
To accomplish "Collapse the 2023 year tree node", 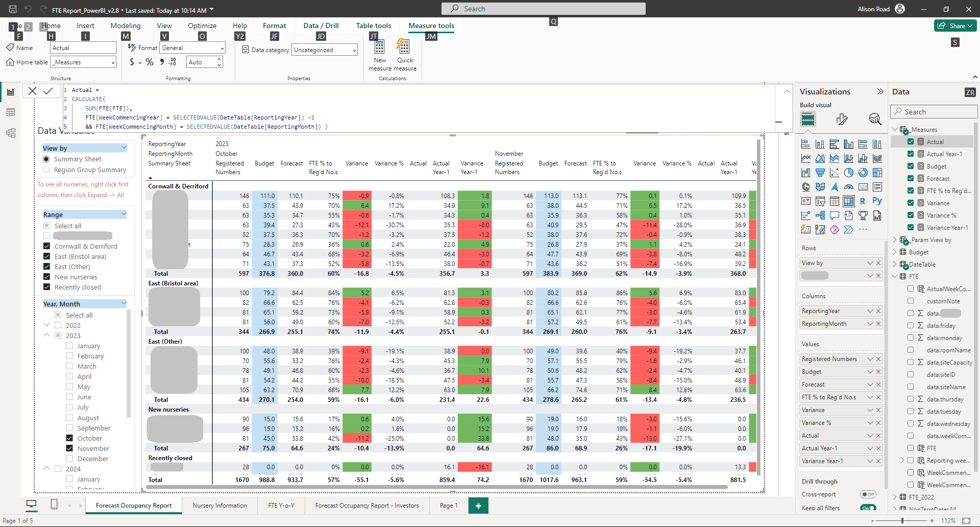I will (46, 336).
